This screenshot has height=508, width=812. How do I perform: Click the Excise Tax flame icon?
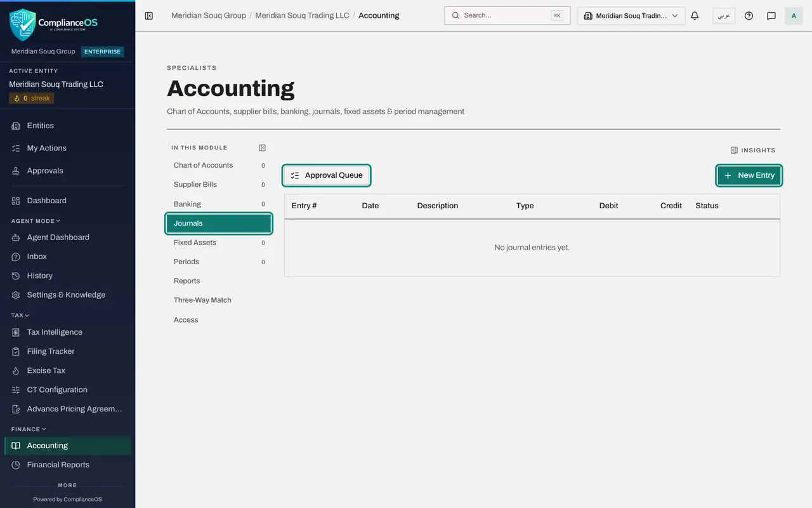[x=16, y=370]
